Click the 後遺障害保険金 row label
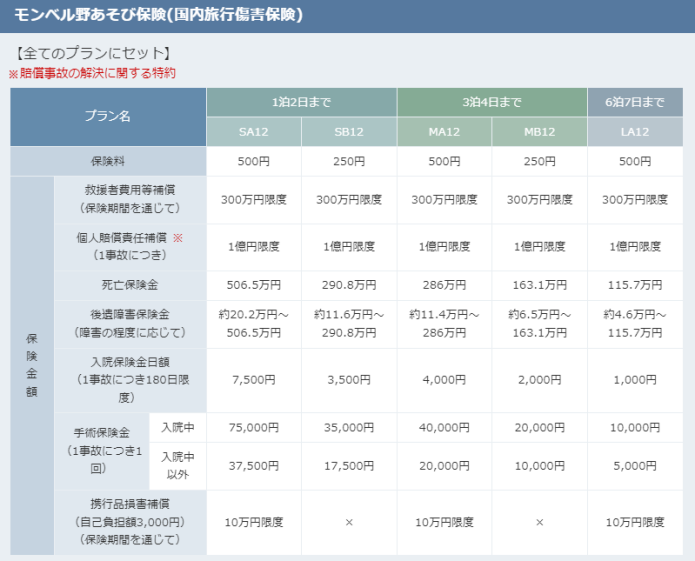Screen dimensions: 695x561 [130, 323]
